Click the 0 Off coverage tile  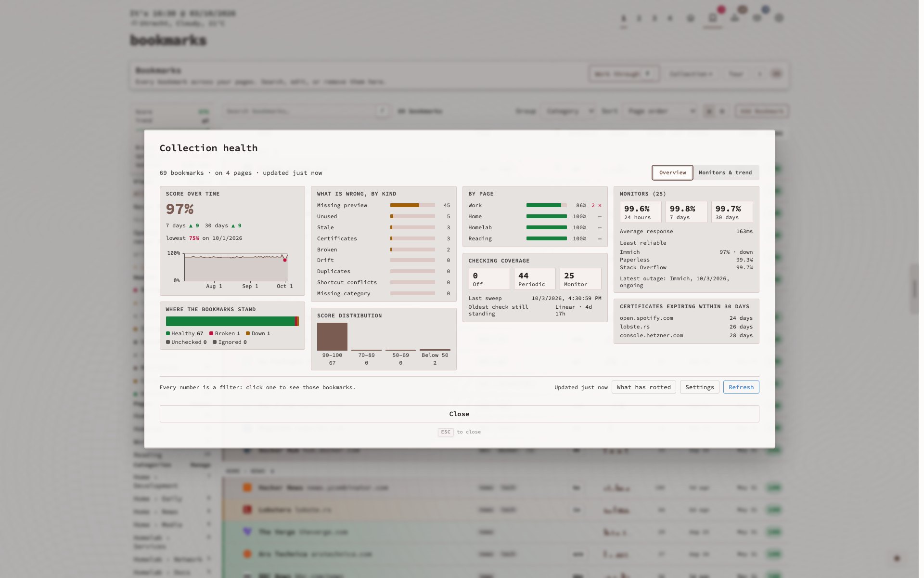(x=489, y=279)
